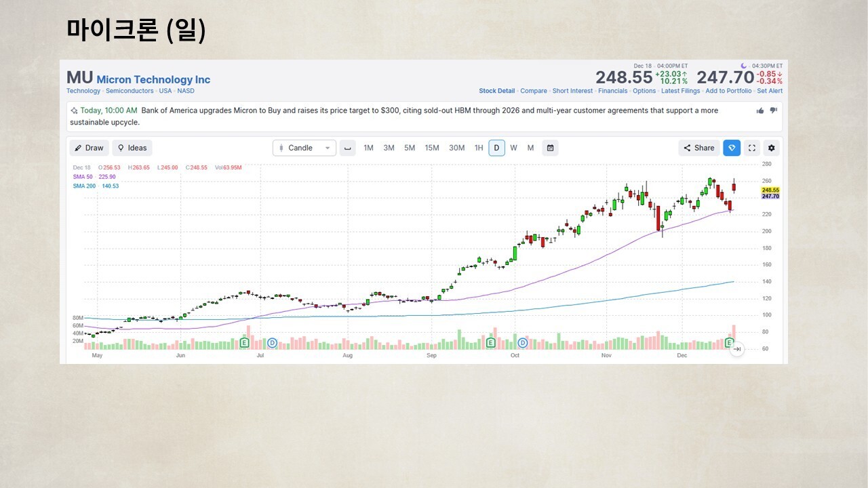The width and height of the screenshot is (868, 488).
Task: Jump to latest bar with the arrow button
Action: point(737,349)
